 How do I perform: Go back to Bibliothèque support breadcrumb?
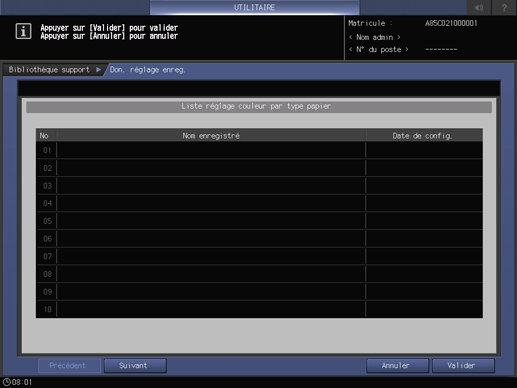click(x=49, y=70)
